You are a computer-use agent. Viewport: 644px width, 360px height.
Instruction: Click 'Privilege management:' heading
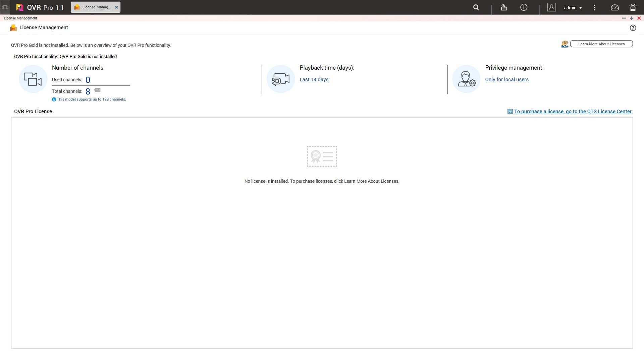[x=514, y=68]
